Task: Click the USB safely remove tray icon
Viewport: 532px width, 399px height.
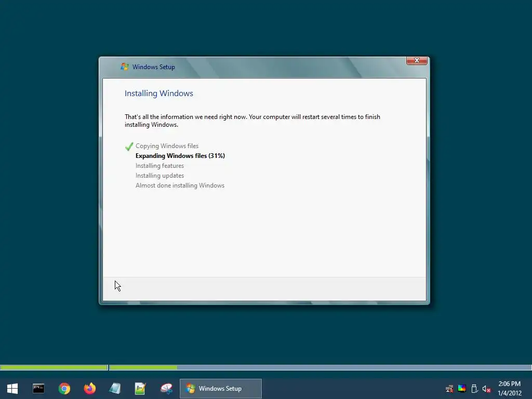Action: click(x=474, y=389)
